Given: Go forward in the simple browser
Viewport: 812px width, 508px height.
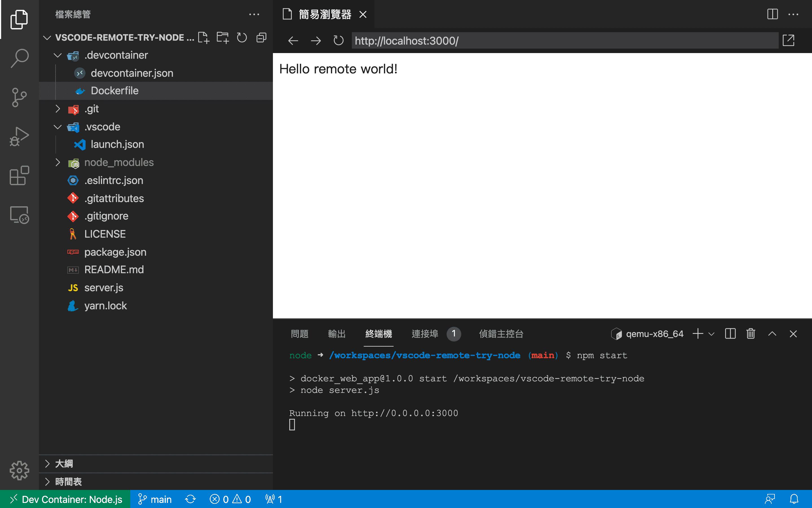Looking at the screenshot, I should (316, 41).
